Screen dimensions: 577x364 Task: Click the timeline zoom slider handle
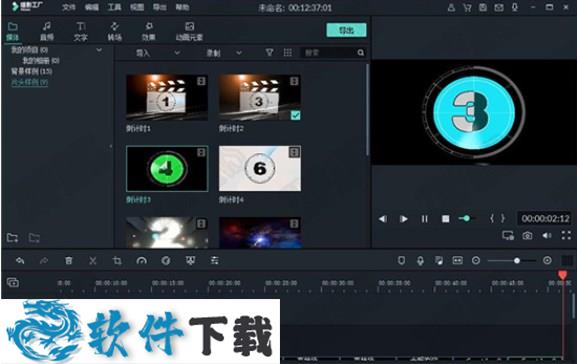(x=517, y=261)
